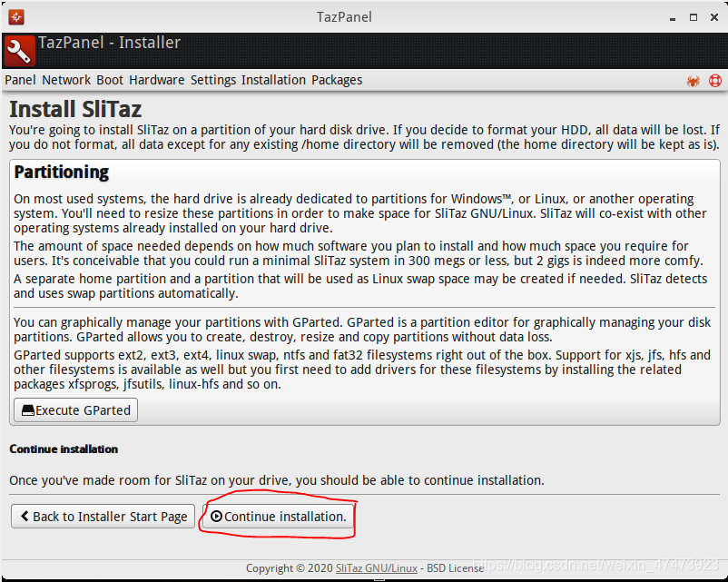Minimize the TazPanel window
728x582 pixels.
pyautogui.click(x=673, y=18)
